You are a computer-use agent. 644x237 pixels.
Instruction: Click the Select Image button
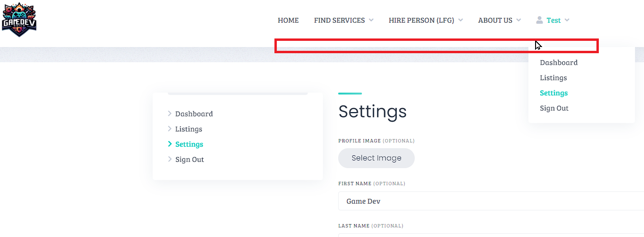376,158
